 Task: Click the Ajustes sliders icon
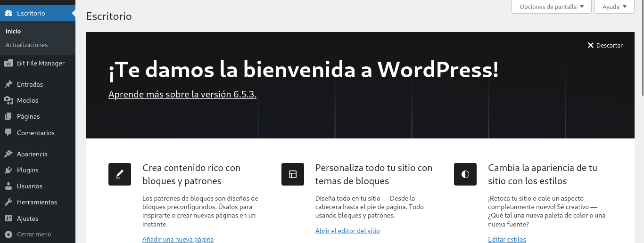pyautogui.click(x=8, y=219)
